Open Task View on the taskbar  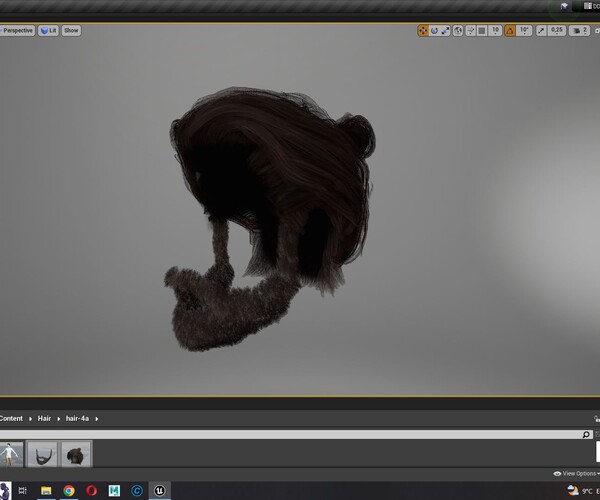pos(23,490)
